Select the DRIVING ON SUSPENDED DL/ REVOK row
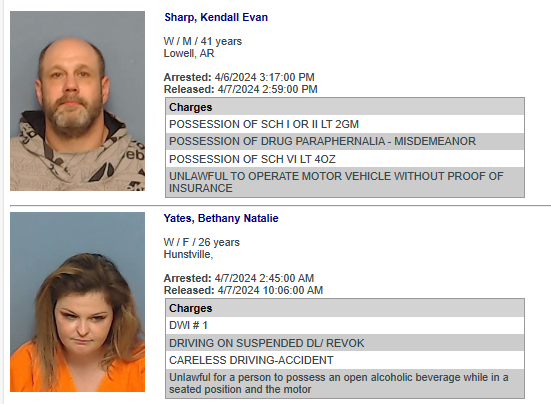The image size is (551, 404). pos(345,343)
